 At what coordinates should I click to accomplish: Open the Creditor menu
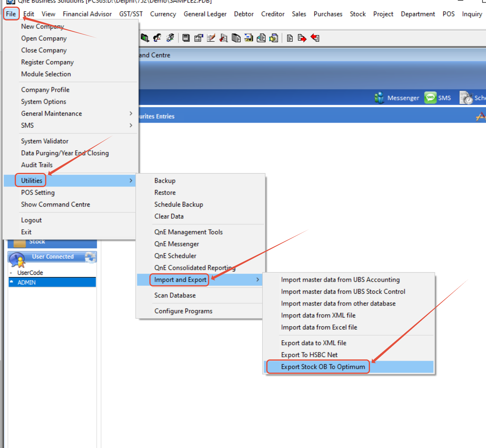click(273, 14)
